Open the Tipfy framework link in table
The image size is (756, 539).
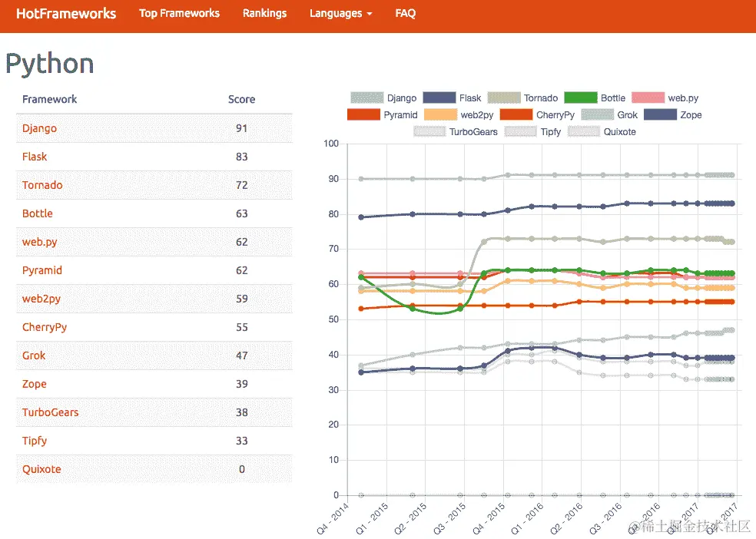coord(35,441)
